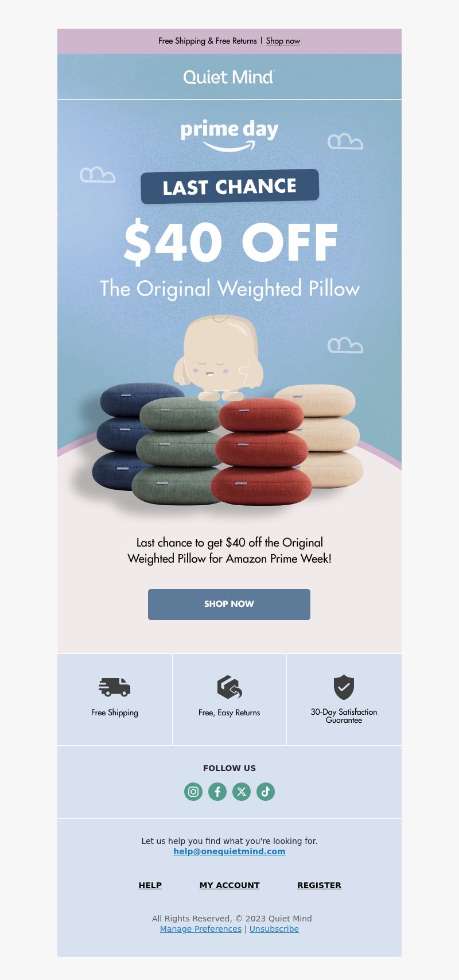Follow the Shop now link in top banner
The width and height of the screenshot is (459, 980).
[x=283, y=41]
